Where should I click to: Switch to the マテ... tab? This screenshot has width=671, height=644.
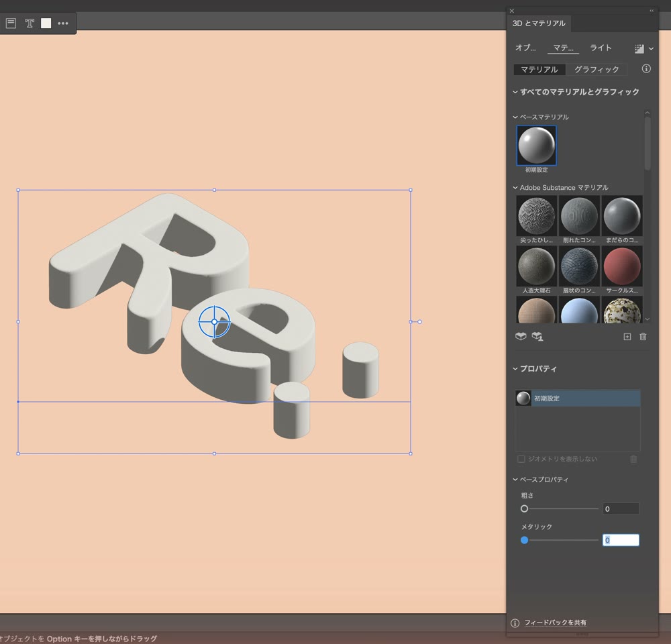pyautogui.click(x=563, y=48)
